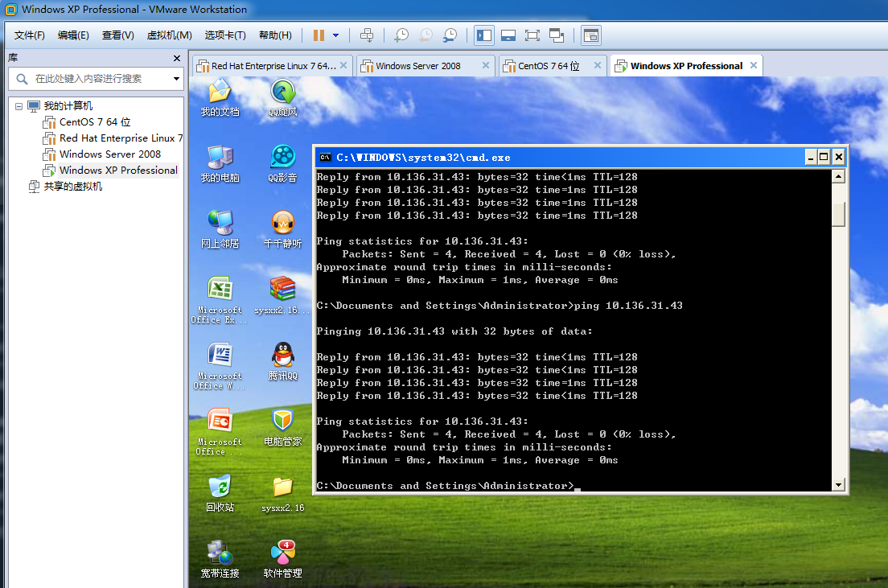
Task: Open the 虚拟机(M) menu
Action: click(x=170, y=35)
